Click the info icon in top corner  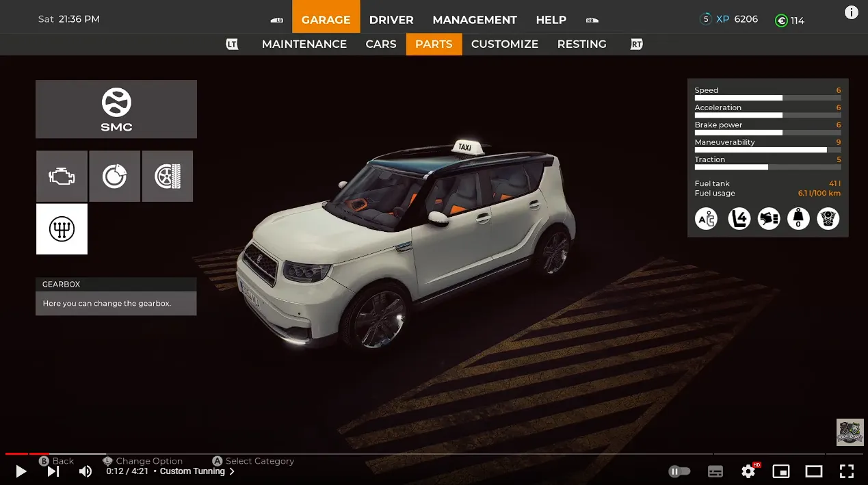click(852, 13)
